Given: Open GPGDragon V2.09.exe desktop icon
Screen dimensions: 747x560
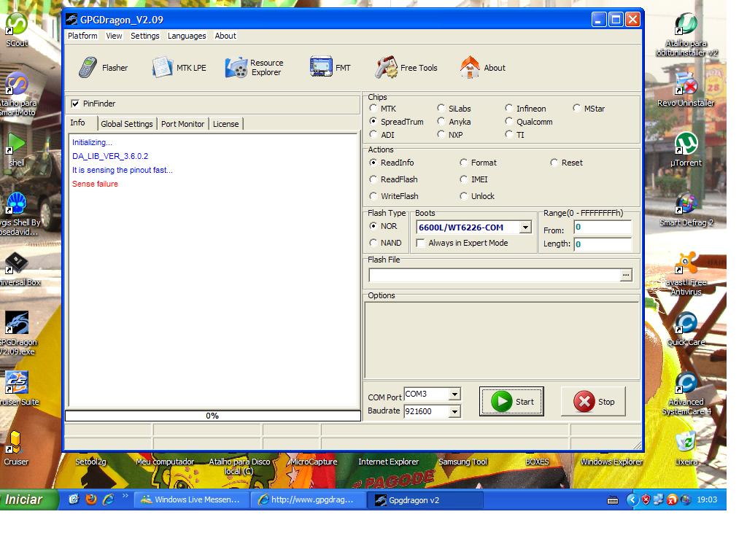Looking at the screenshot, I should click(18, 333).
